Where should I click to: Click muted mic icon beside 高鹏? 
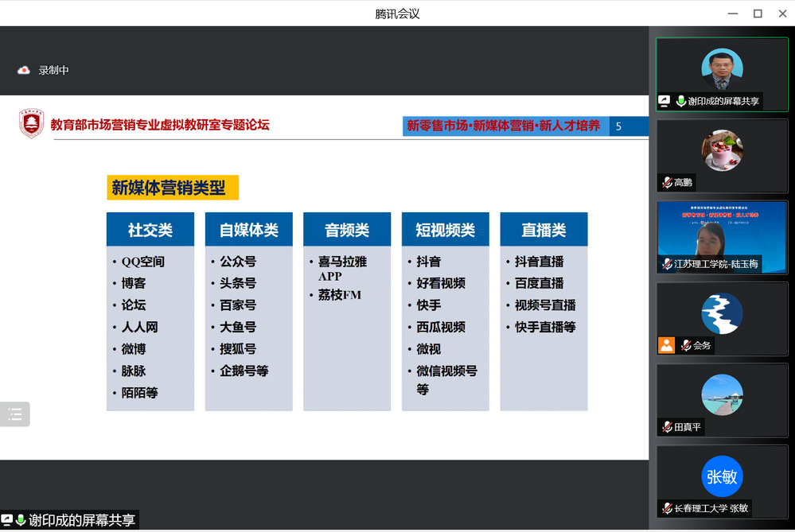(667, 182)
